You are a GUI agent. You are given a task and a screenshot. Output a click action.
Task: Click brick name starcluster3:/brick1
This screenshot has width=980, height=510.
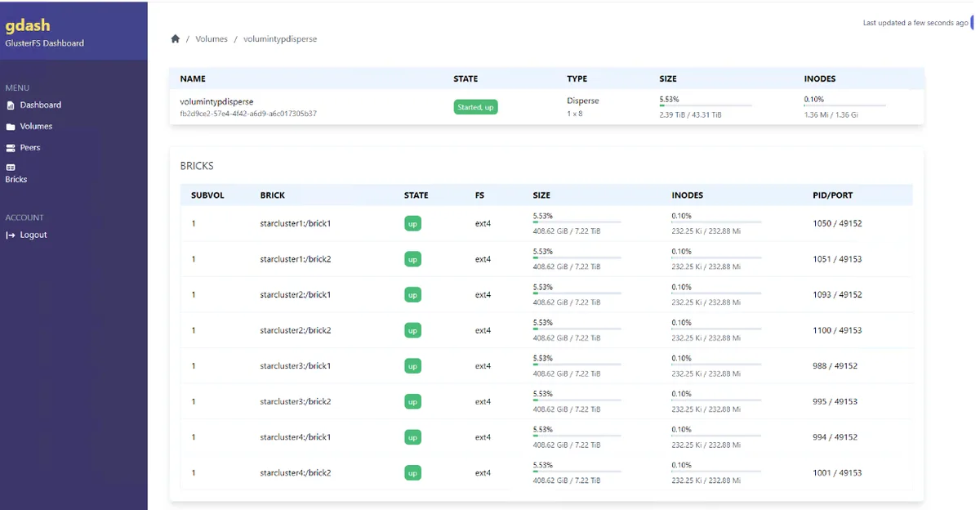tap(296, 366)
